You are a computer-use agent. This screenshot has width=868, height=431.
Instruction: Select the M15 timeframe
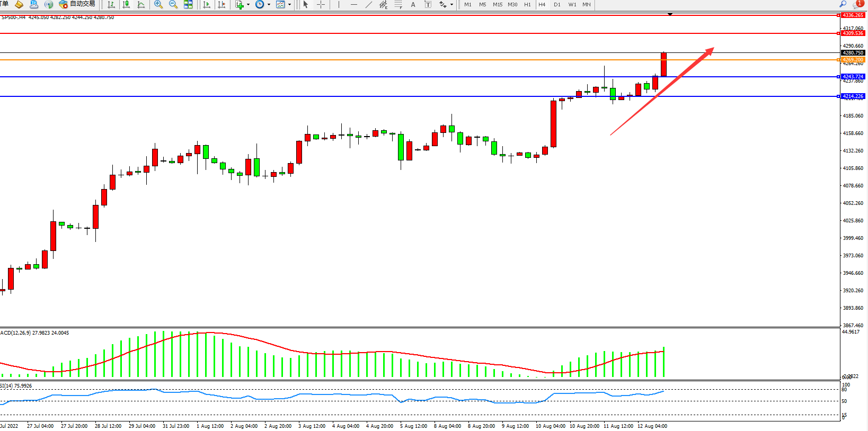[497, 4]
